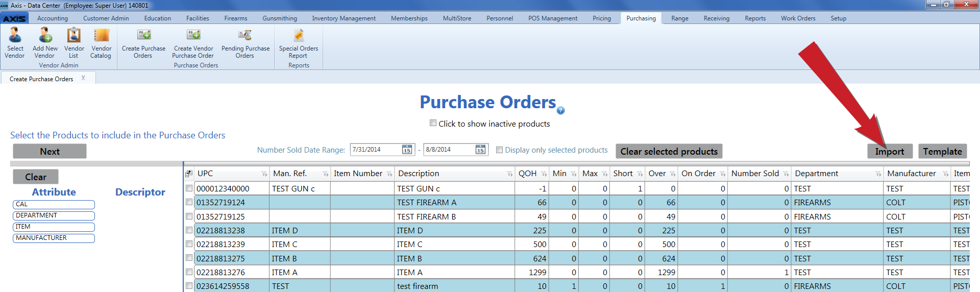Screen dimensions: 980x292
Task: Open help icon beside Purchase Orders title
Action: point(560,110)
